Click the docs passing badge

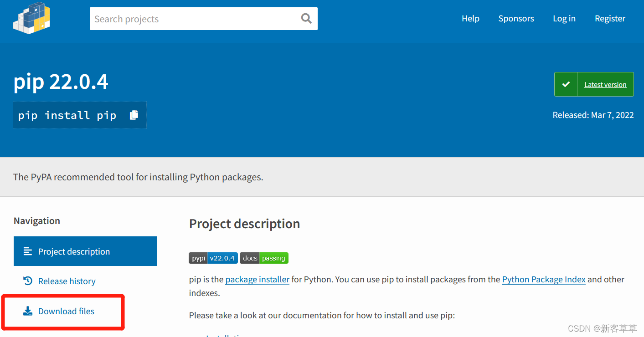(x=264, y=258)
